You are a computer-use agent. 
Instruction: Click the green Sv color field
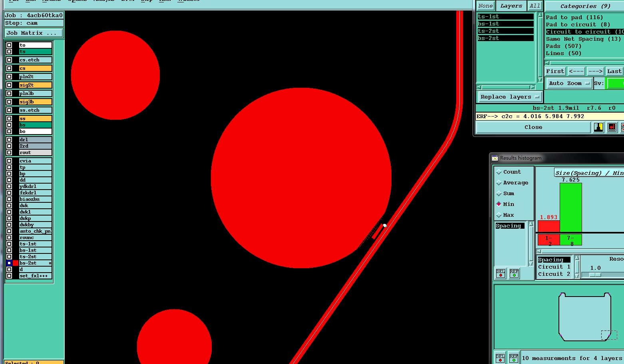click(615, 83)
